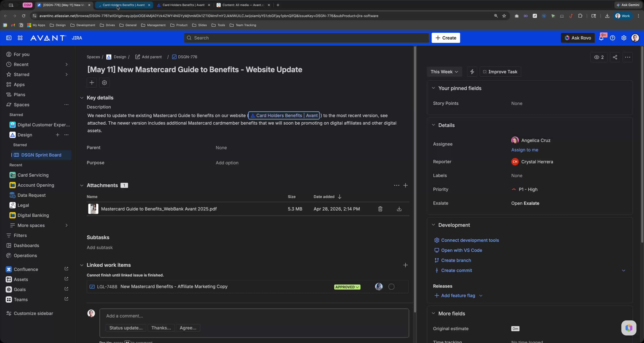This screenshot has height=343, width=644.
Task: Switch to the second Card Holders Benefits tab
Action: pyautogui.click(x=184, y=5)
